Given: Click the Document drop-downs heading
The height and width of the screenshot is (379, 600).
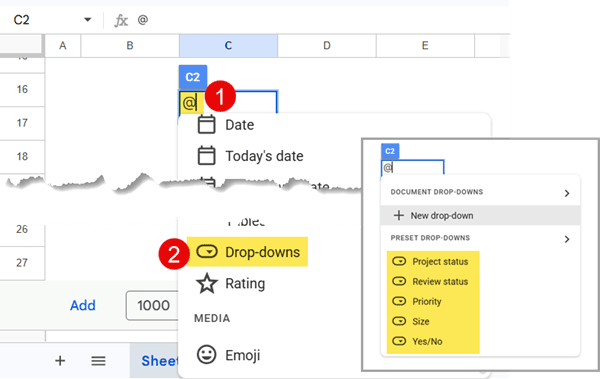Looking at the screenshot, I should point(437,192).
